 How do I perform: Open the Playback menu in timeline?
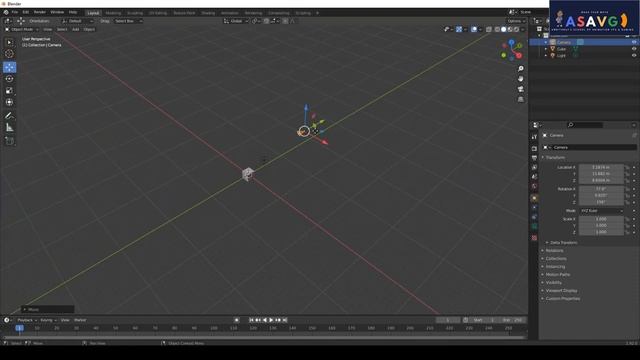pos(27,320)
